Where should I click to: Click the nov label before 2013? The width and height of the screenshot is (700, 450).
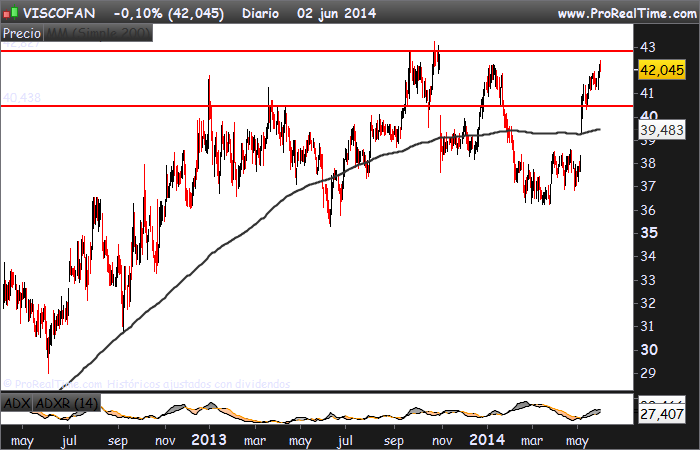coord(165,441)
